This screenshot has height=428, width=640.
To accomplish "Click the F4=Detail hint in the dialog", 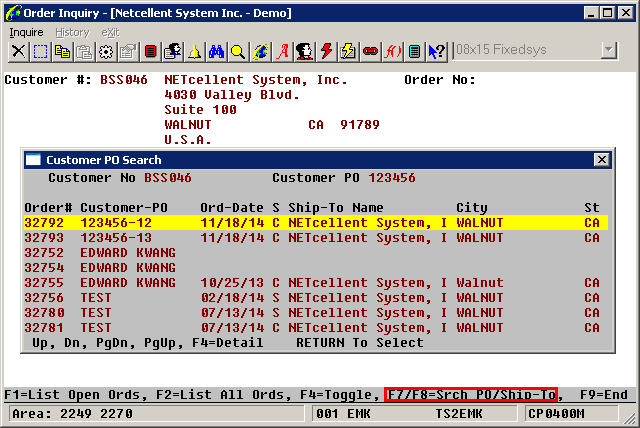I will [228, 343].
